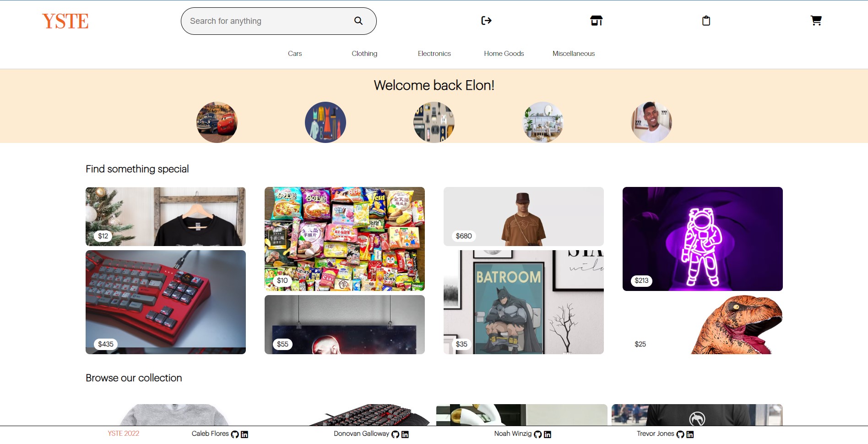
Task: Open the clipboard orders icon
Action: click(706, 21)
